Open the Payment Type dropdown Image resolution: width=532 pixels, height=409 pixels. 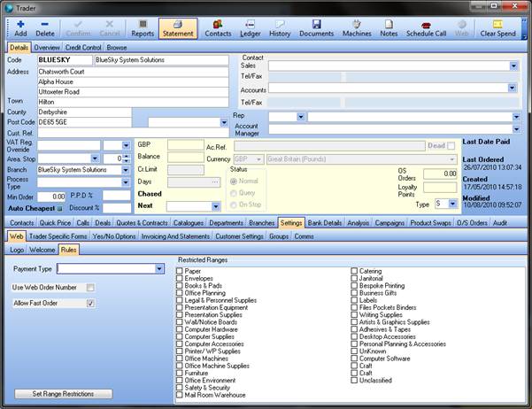coord(159,269)
